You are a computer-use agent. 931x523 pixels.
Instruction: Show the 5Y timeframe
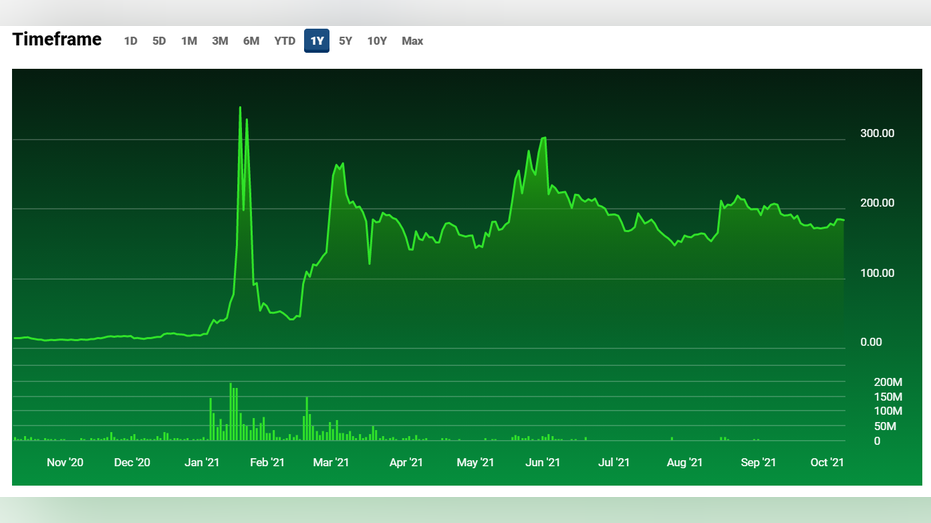(346, 41)
